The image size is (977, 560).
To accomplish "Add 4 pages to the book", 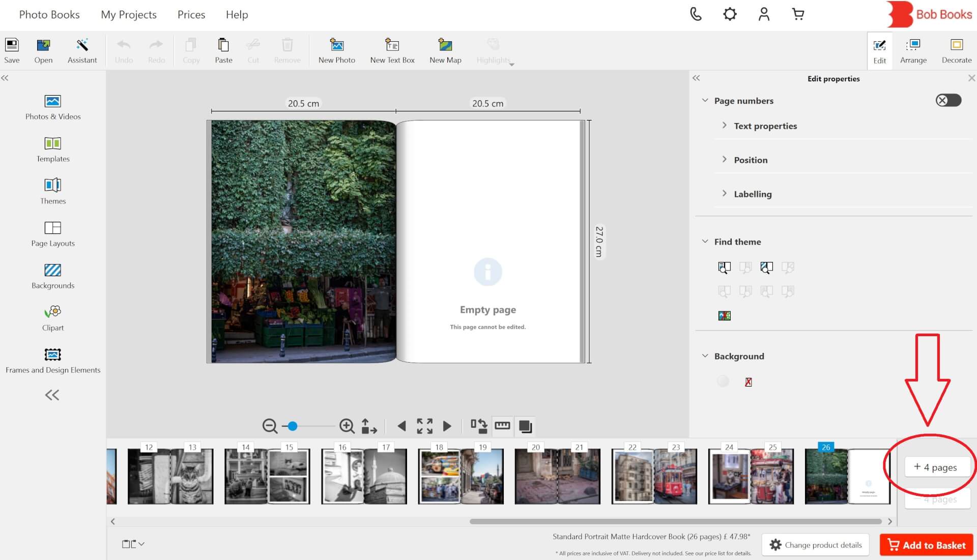I will click(937, 467).
